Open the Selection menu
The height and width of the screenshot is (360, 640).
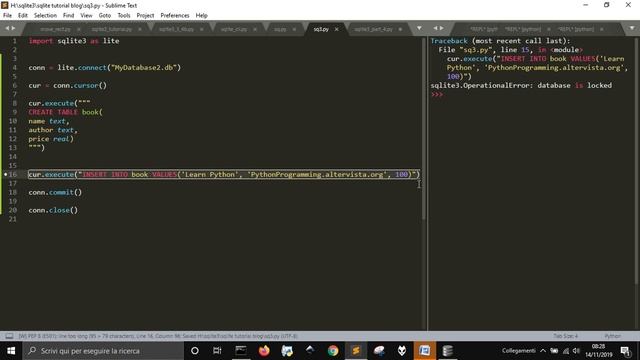[45, 16]
